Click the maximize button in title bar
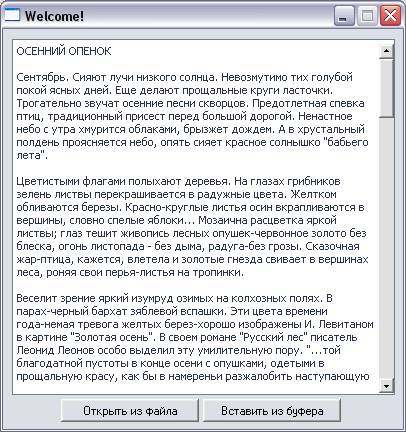406x432 pixels. pos(367,16)
